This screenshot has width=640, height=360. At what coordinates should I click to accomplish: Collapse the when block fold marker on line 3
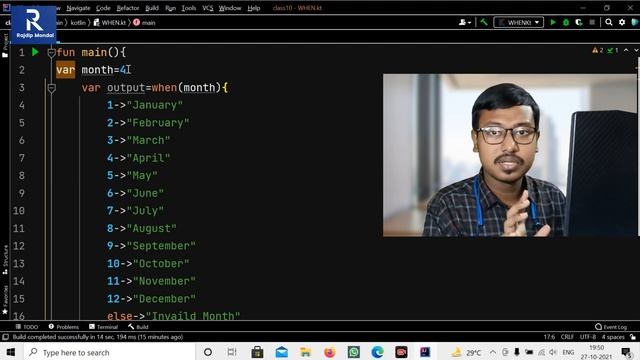tap(51, 88)
